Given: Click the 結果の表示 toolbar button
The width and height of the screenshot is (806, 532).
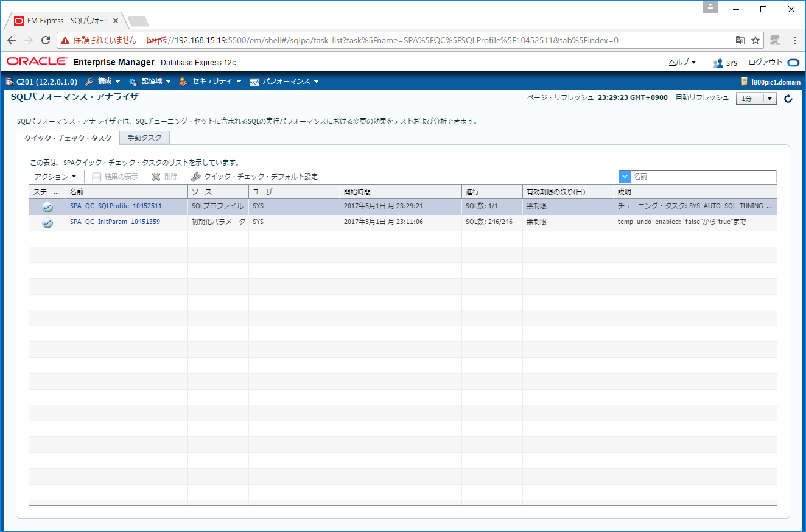Looking at the screenshot, I should pyautogui.click(x=115, y=177).
